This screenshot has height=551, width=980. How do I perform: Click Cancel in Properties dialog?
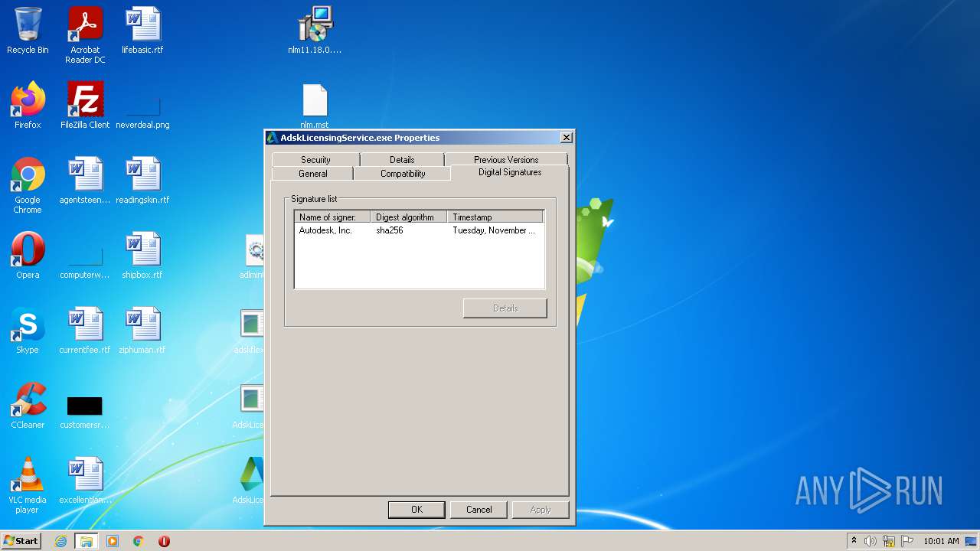pos(479,510)
